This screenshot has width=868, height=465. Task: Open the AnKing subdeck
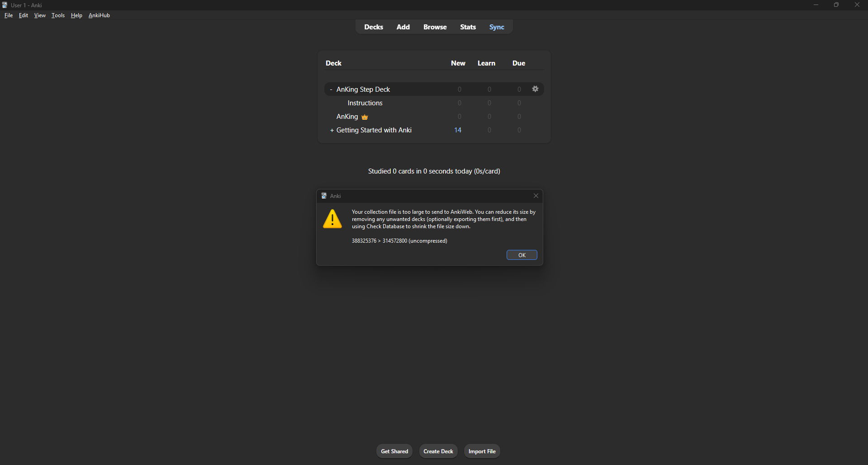(x=347, y=117)
